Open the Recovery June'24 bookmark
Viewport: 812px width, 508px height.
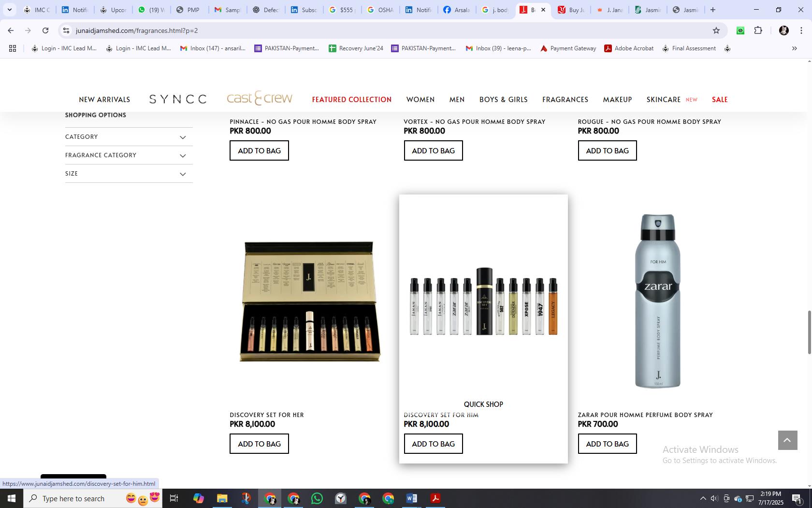click(356, 48)
